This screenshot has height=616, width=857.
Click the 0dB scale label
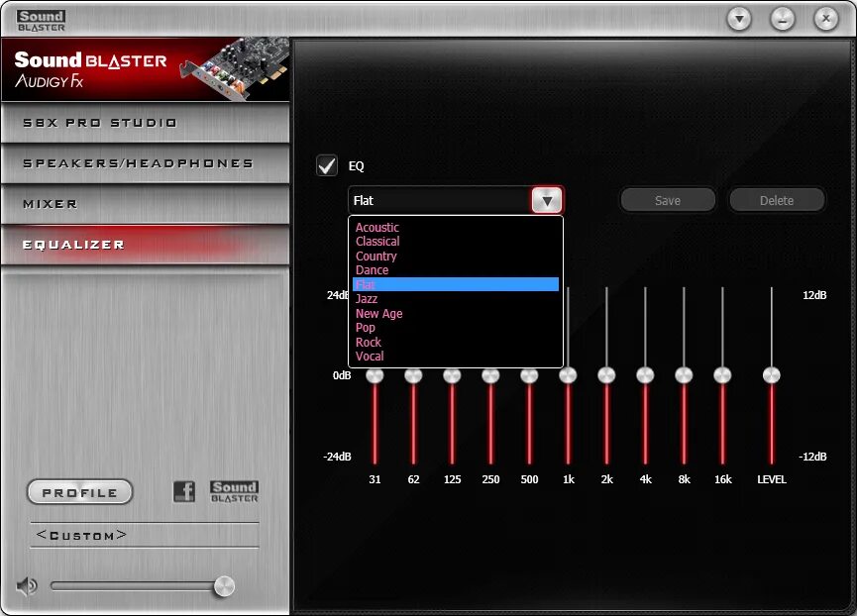pyautogui.click(x=342, y=375)
